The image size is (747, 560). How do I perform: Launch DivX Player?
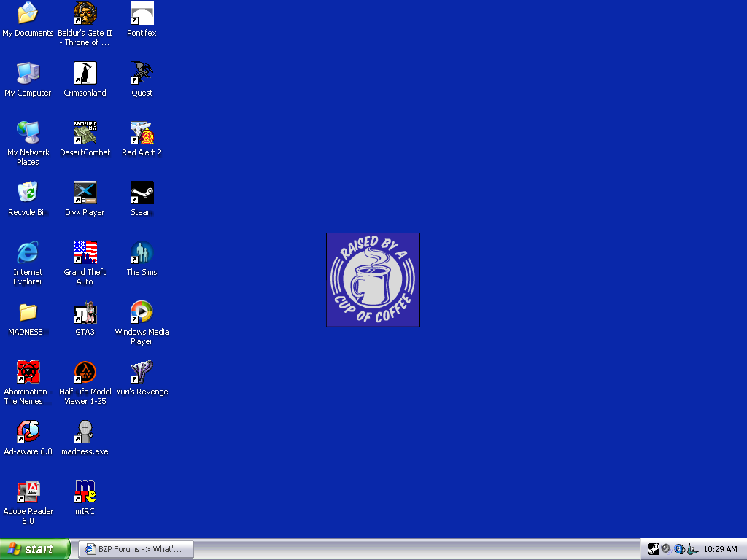pyautogui.click(x=85, y=198)
